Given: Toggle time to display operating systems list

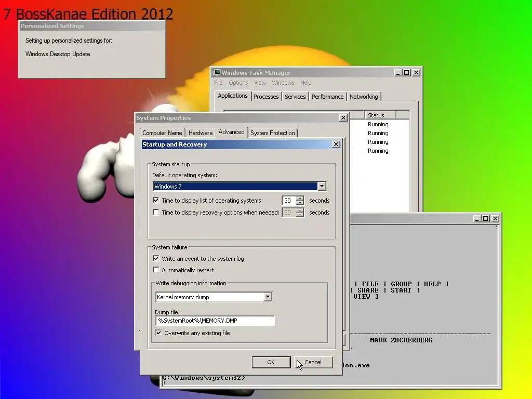Looking at the screenshot, I should coord(156,200).
